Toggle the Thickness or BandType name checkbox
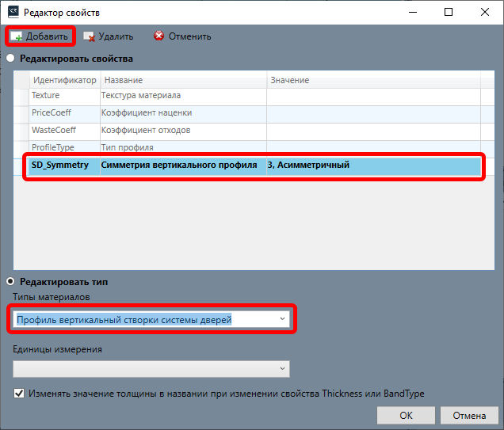 [19, 393]
